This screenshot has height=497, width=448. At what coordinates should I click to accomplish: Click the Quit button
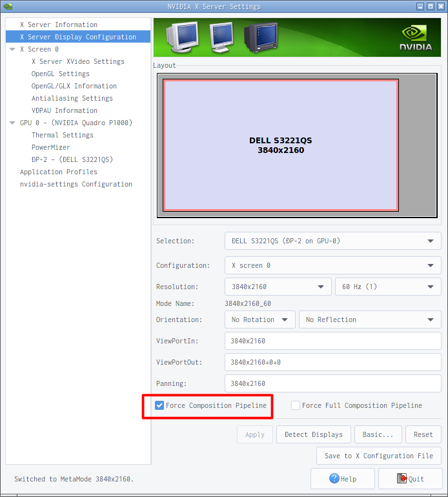[411, 479]
